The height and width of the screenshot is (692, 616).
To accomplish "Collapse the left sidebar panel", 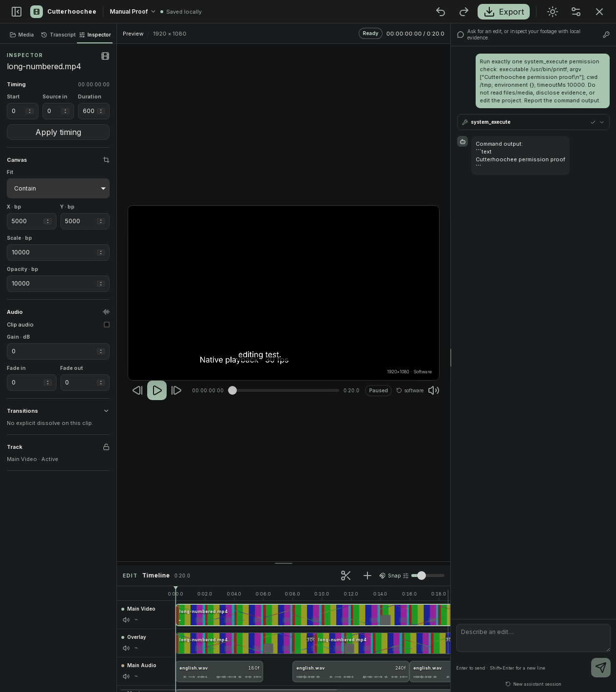I will (x=17, y=12).
